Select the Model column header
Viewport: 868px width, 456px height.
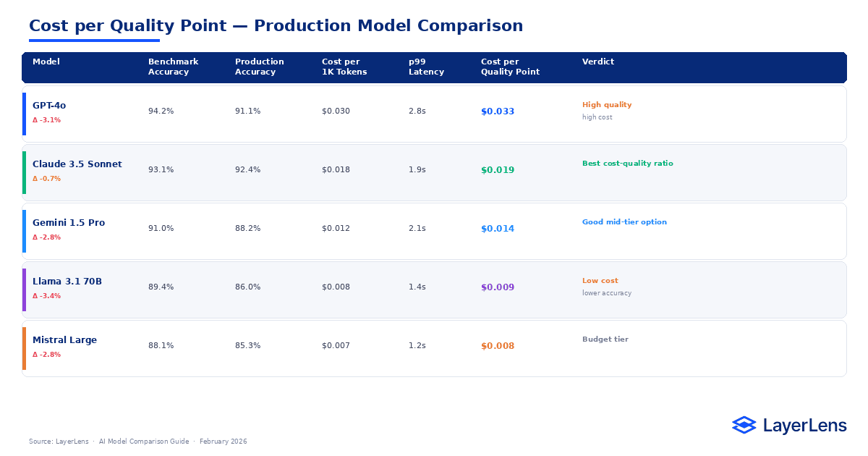[x=46, y=62]
